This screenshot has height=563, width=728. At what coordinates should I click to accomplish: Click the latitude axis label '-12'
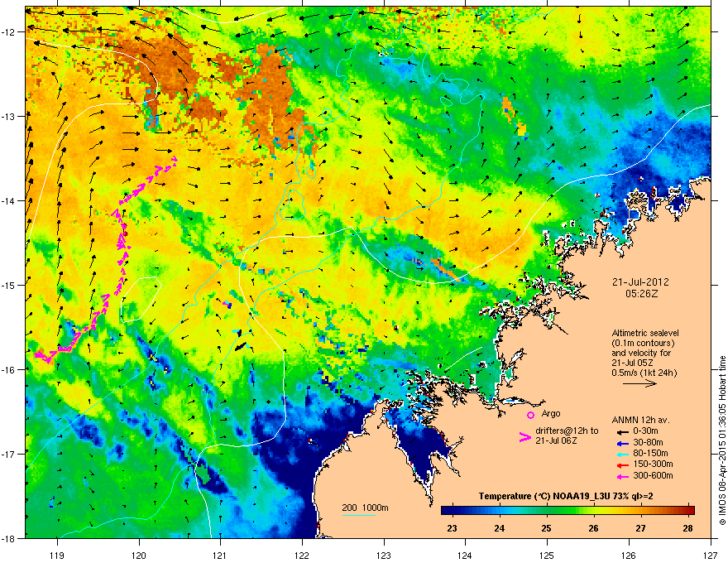click(8, 32)
